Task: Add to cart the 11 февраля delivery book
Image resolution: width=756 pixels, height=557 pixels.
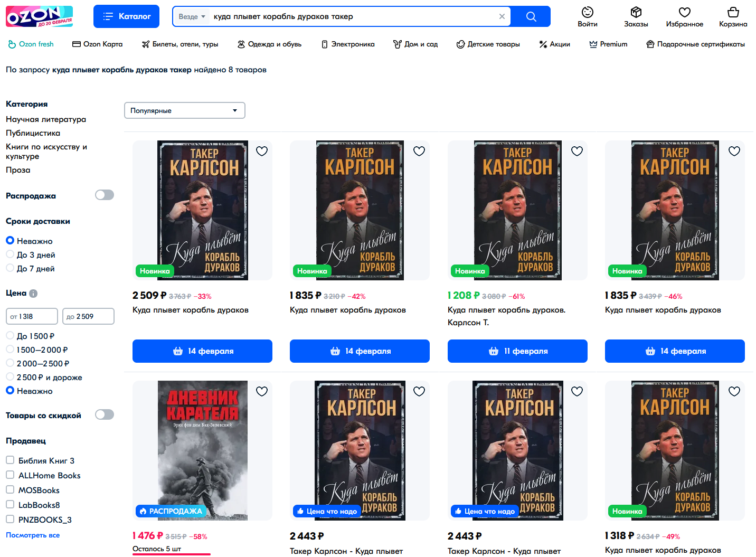Action: click(x=517, y=351)
